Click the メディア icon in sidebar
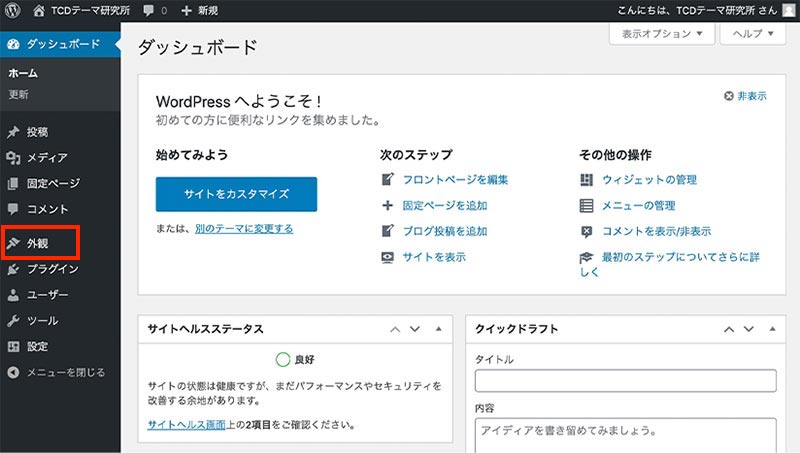800x453 pixels. point(13,158)
